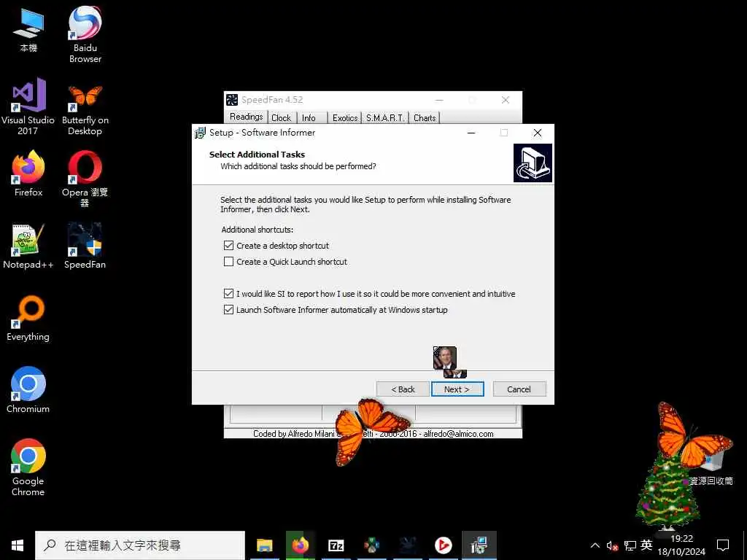Viewport: 747px width, 560px height.
Task: Proceed with the Next > button
Action: pos(457,389)
